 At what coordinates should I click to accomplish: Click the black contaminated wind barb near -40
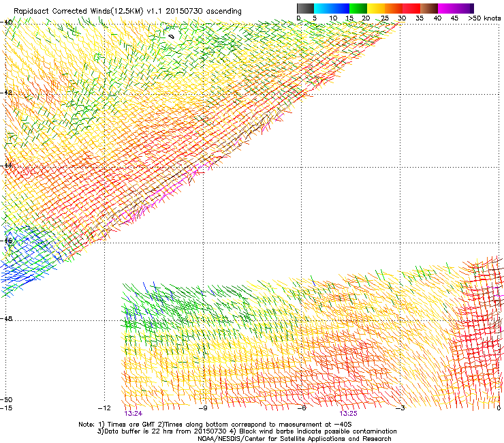[x=172, y=36]
